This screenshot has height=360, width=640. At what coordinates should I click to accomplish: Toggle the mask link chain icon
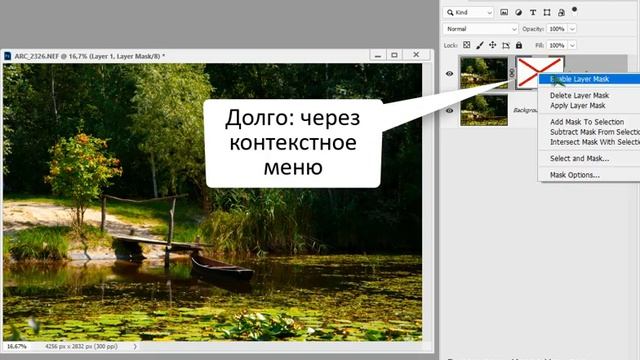click(512, 73)
